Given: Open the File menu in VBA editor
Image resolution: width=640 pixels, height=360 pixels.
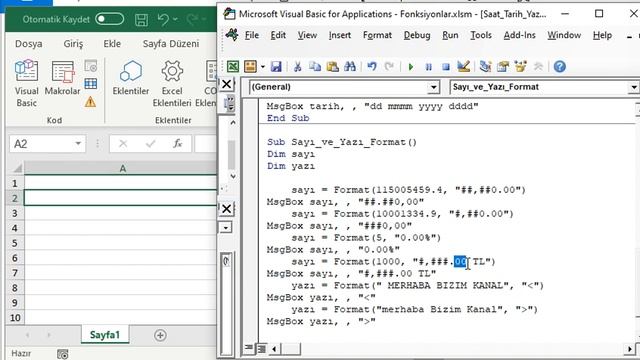Looking at the screenshot, I should (252, 36).
